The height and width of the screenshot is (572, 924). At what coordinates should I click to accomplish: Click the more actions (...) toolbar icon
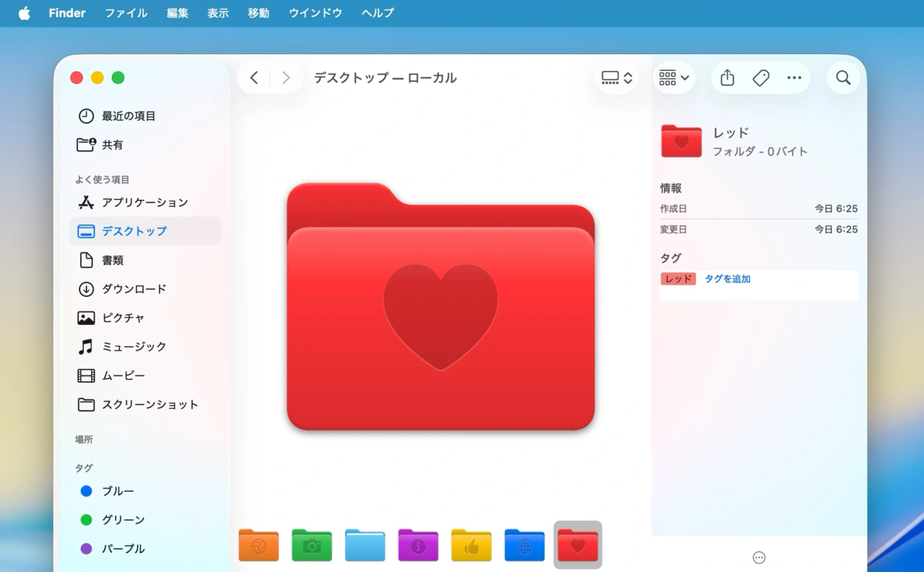click(794, 77)
